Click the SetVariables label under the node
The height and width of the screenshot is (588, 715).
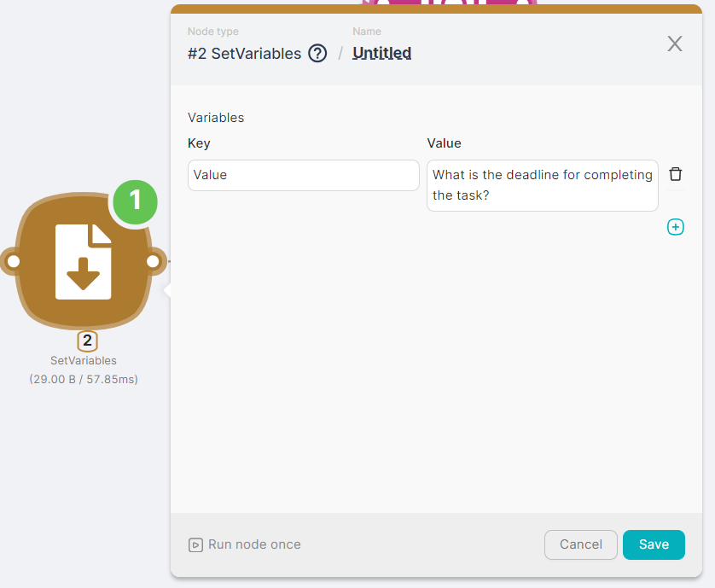point(84,361)
